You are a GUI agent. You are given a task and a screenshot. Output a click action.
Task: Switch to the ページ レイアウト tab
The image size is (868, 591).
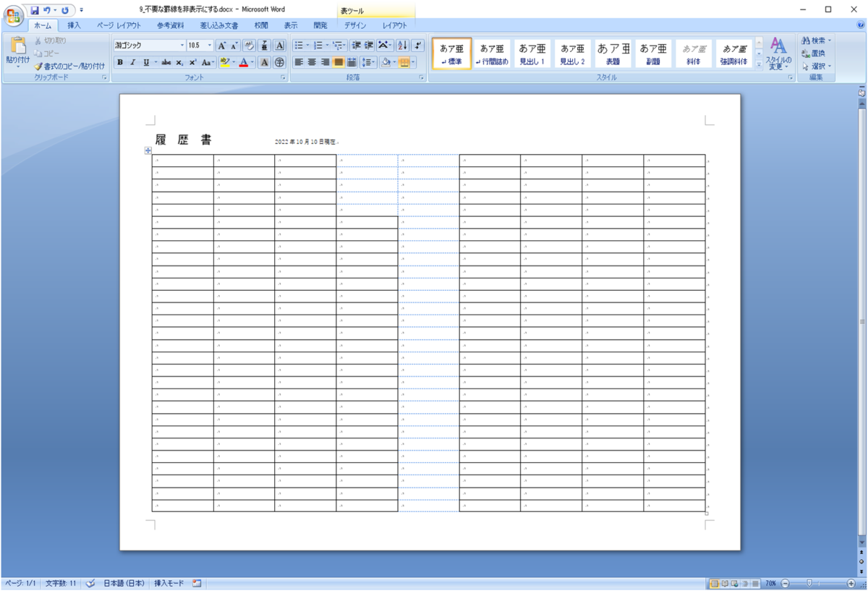point(120,25)
